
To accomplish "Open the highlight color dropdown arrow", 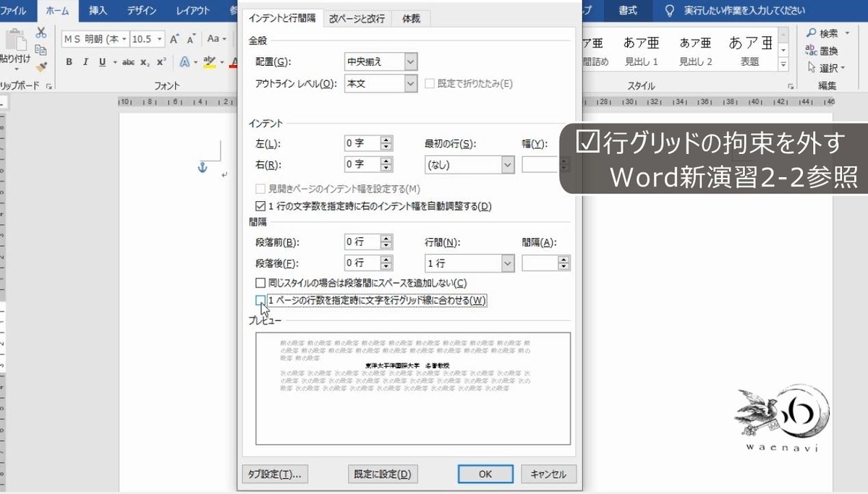I will click(x=221, y=62).
